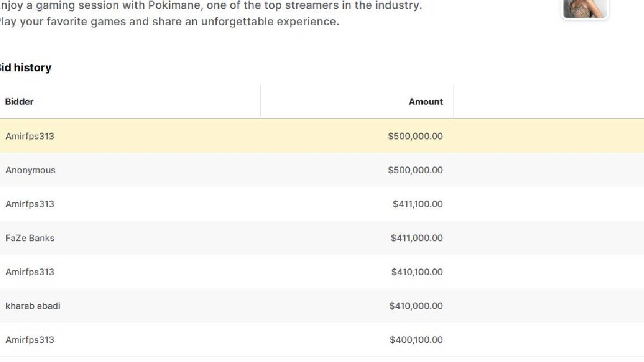Select Amirfps313 in the highlighted top row
Image resolution: width=644 pixels, height=362 pixels.
click(30, 136)
